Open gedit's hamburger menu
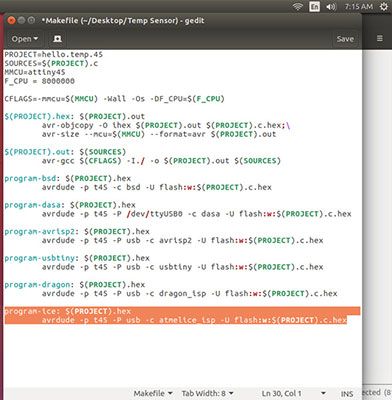 tap(380, 39)
